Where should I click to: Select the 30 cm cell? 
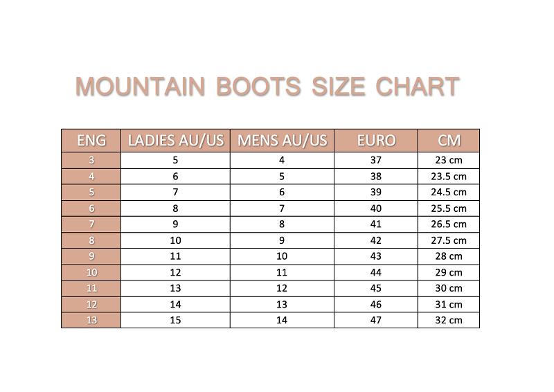449,288
